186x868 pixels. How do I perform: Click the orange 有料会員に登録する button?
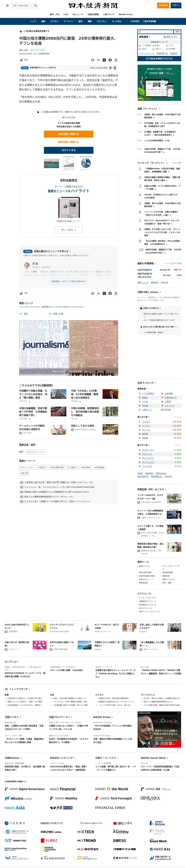(69, 134)
